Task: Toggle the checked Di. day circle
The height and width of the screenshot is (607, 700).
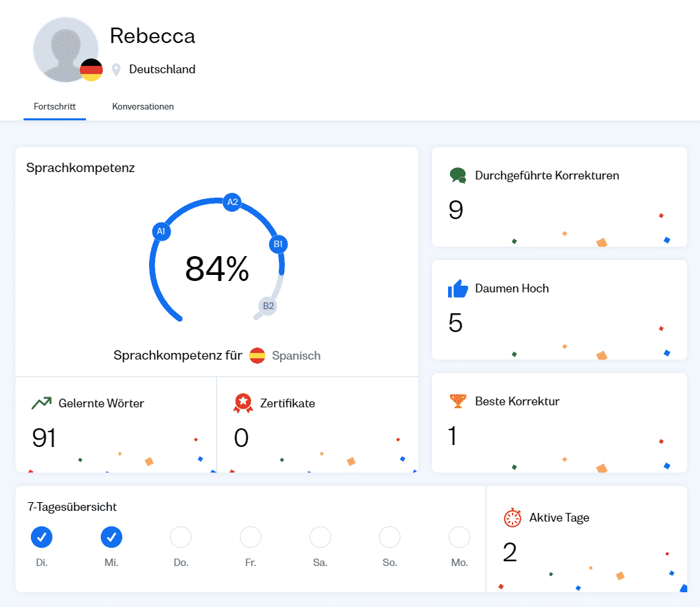Action: pos(42,537)
